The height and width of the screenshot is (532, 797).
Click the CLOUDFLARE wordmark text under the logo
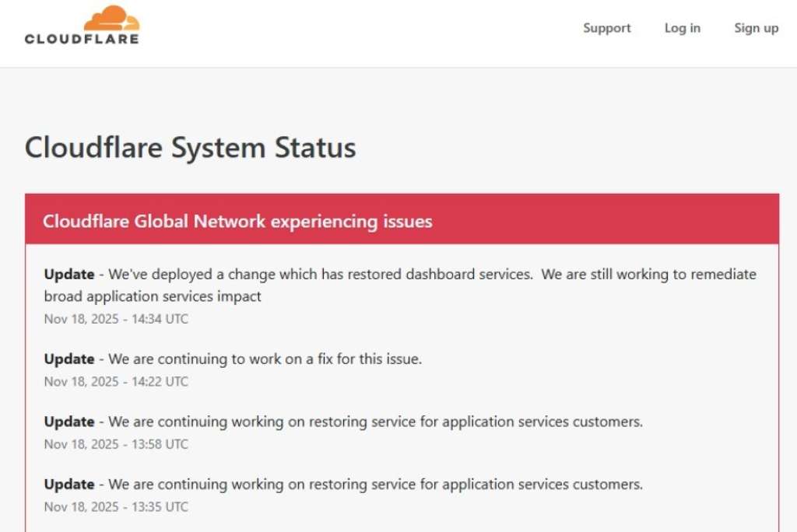click(x=82, y=38)
